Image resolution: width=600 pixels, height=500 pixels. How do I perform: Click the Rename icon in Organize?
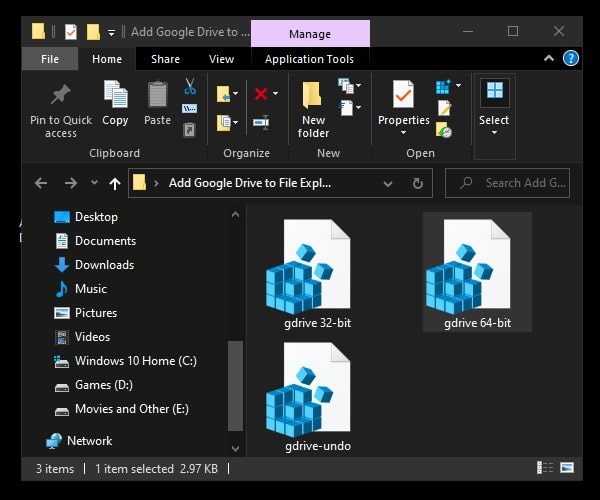261,122
